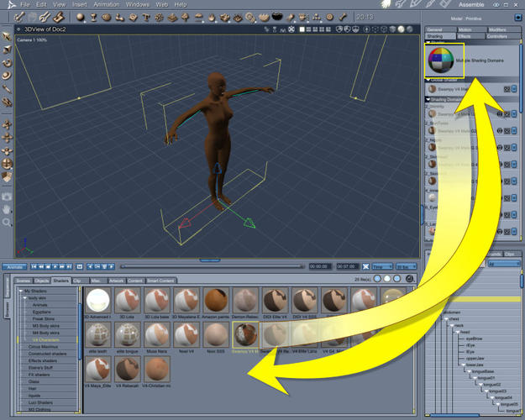Switch to the Smart Content browser tab

click(x=161, y=281)
